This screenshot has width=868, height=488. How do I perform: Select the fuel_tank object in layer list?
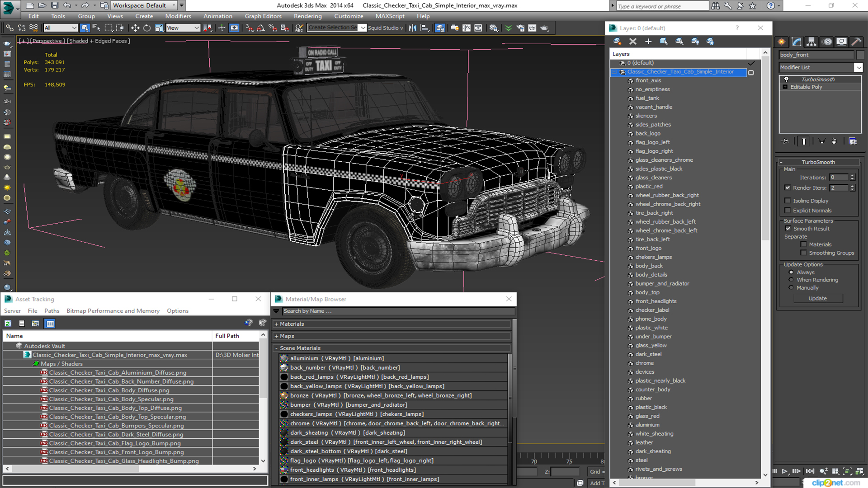click(x=647, y=98)
